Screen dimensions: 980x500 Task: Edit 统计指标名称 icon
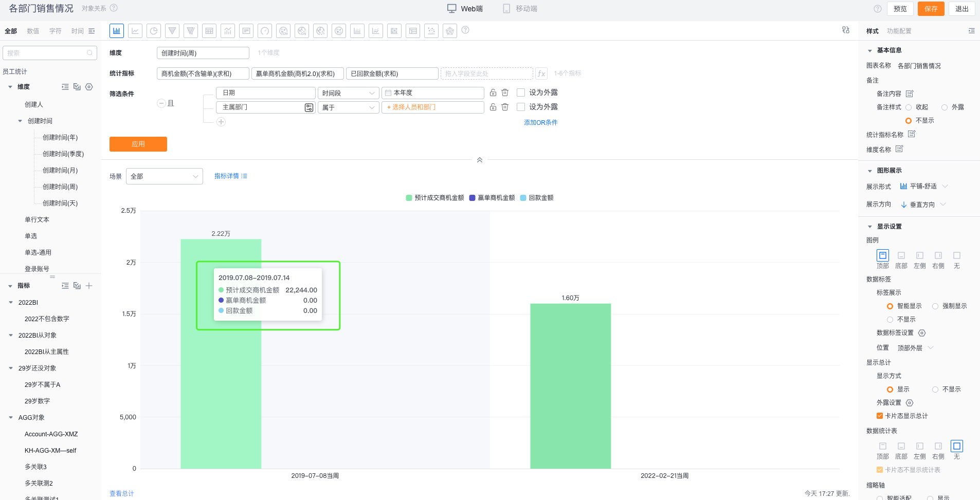912,134
